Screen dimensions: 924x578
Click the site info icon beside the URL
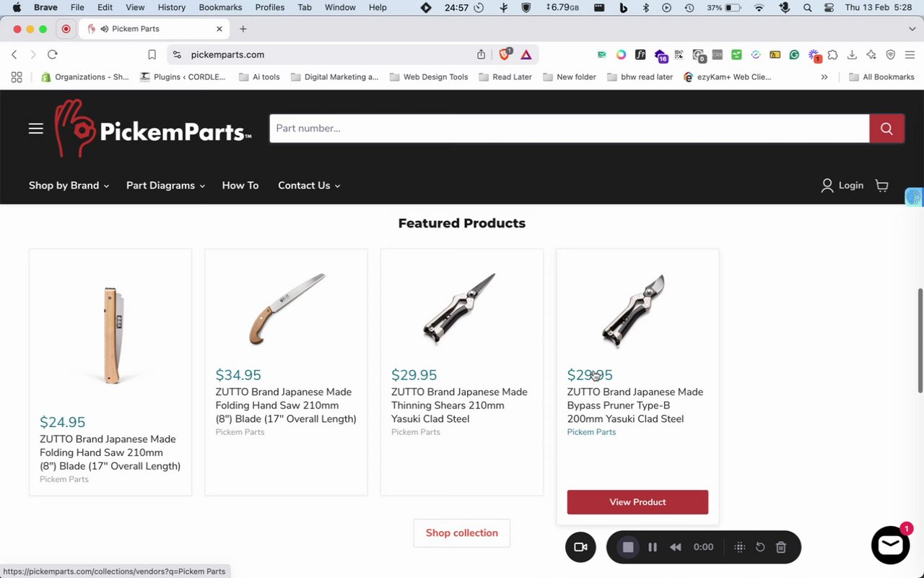(x=178, y=54)
